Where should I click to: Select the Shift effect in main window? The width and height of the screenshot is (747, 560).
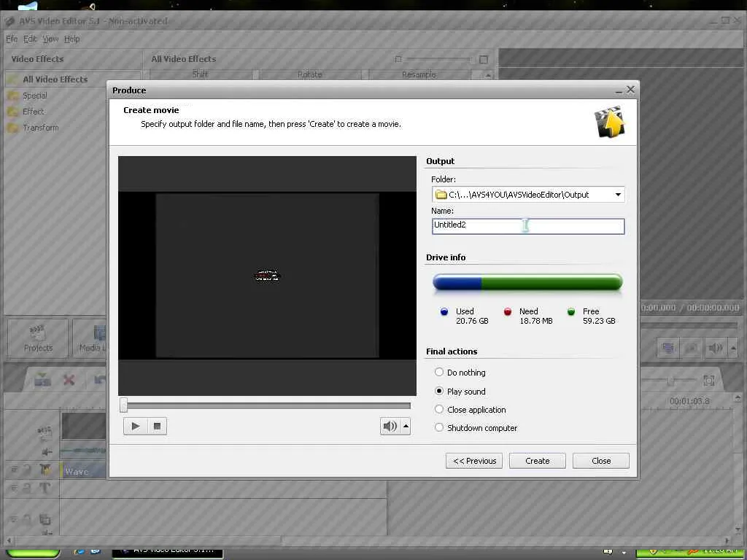point(201,74)
